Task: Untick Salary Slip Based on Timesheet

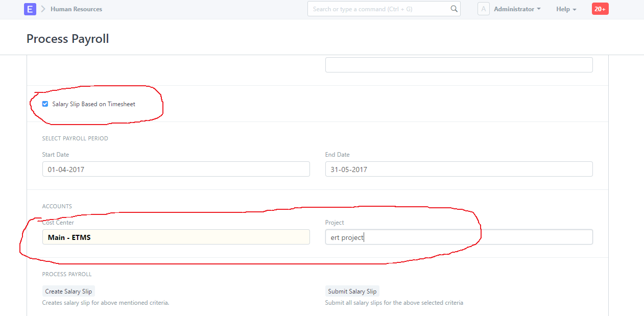Action: coord(45,104)
